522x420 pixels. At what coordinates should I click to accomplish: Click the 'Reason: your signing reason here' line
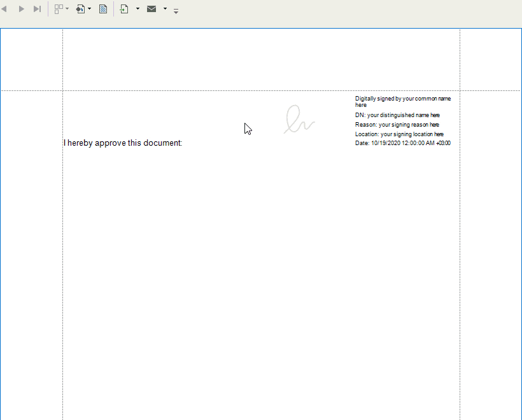click(397, 124)
